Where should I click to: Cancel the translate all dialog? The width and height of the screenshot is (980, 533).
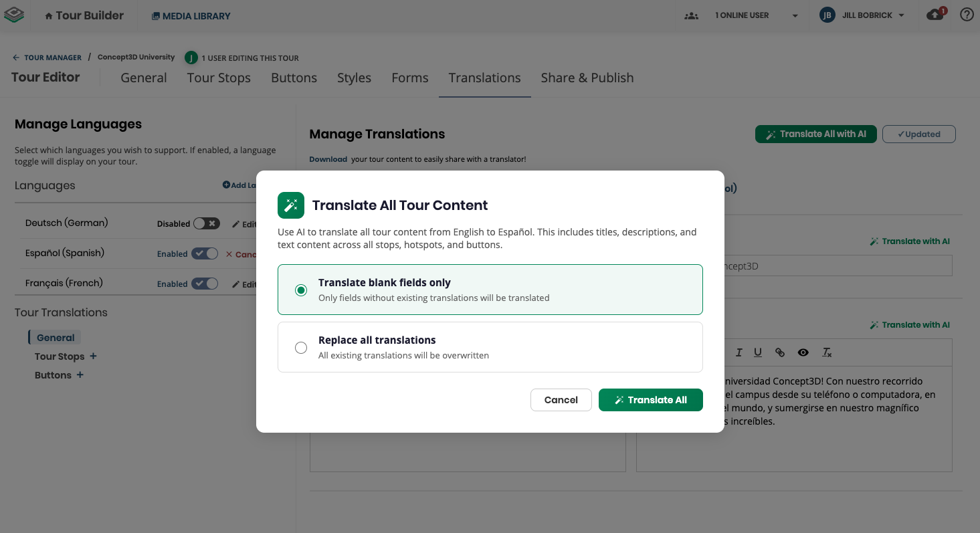tap(561, 400)
